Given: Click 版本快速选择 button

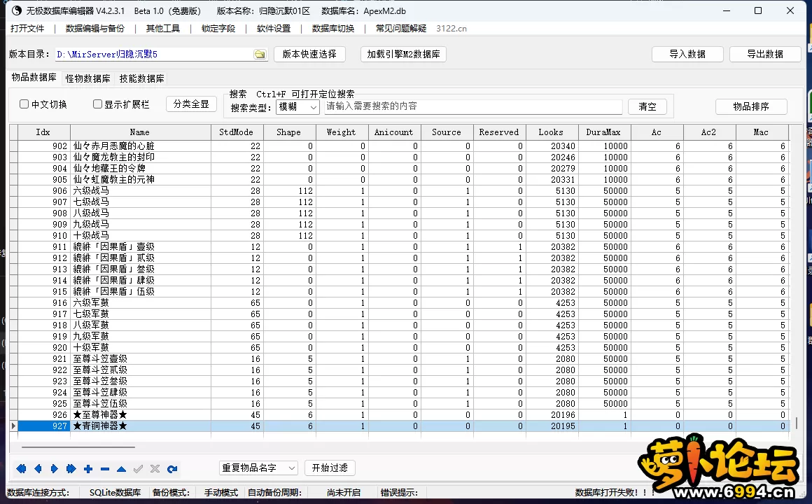Looking at the screenshot, I should (309, 54).
